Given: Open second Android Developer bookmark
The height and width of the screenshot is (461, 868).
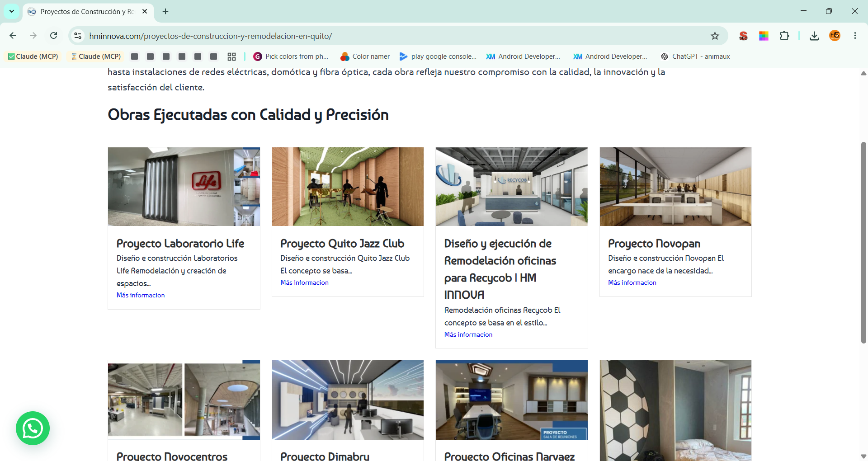Looking at the screenshot, I should (x=610, y=56).
